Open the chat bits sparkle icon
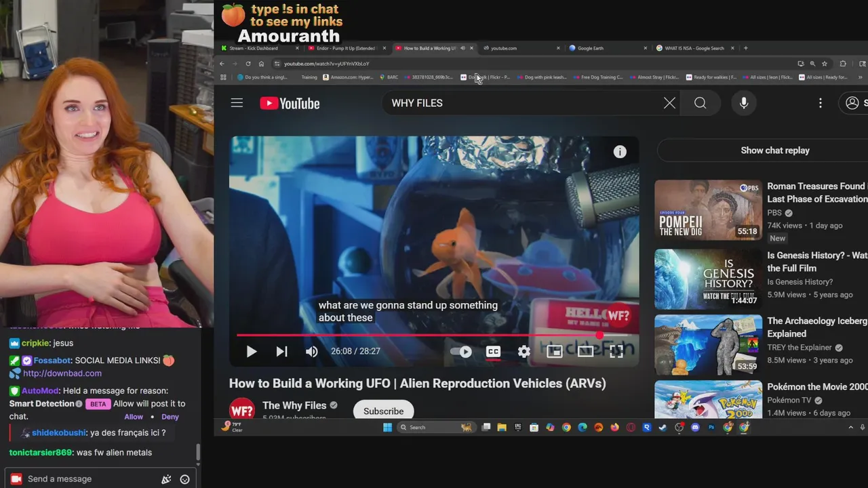Viewport: 868px width, 488px height. click(166, 479)
